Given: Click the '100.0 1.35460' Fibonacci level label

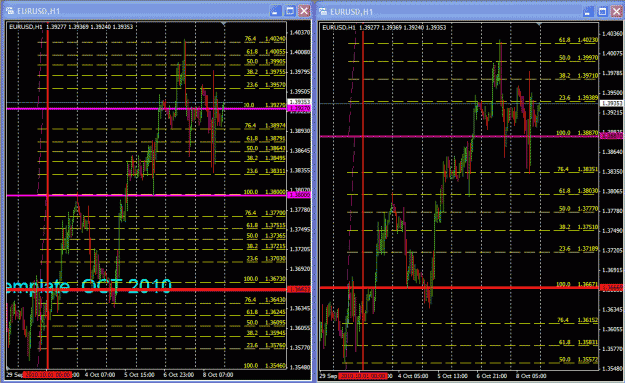Looking at the screenshot, I should tap(264, 366).
